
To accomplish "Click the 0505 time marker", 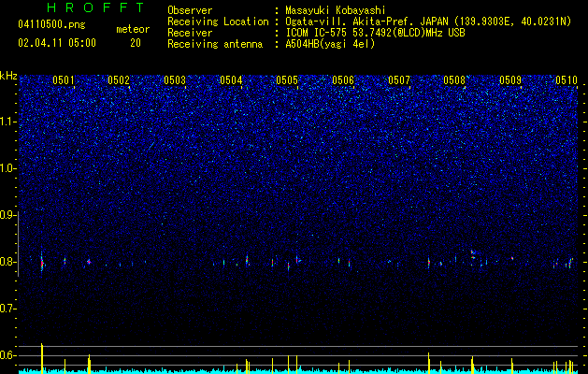I will tap(287, 80).
